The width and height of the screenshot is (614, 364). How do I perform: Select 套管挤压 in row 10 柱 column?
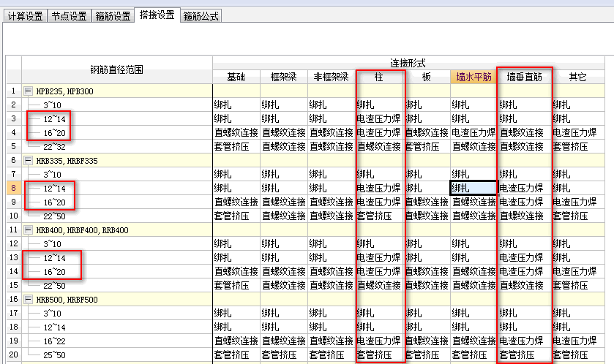[379, 216]
